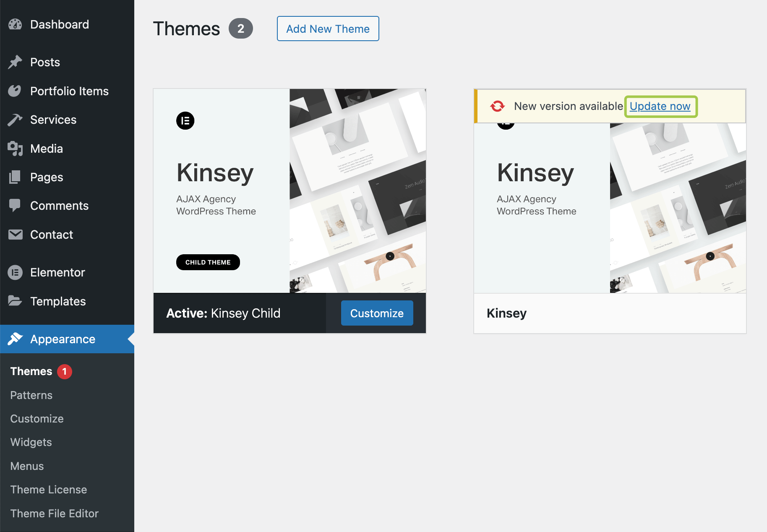767x532 pixels.
Task: Click the Update now link
Action: coord(660,107)
